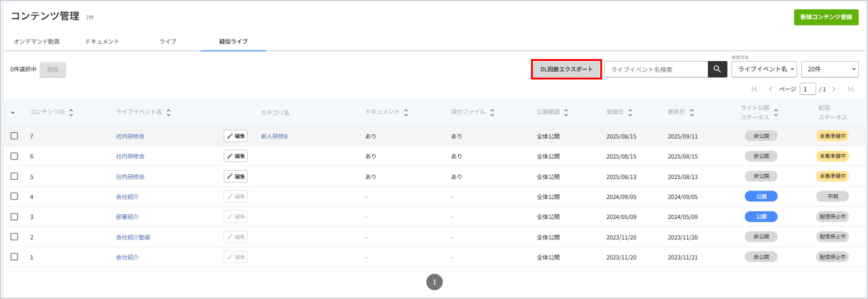Click page 1 circle at bottom
Screen dimensions: 868x299
(434, 282)
